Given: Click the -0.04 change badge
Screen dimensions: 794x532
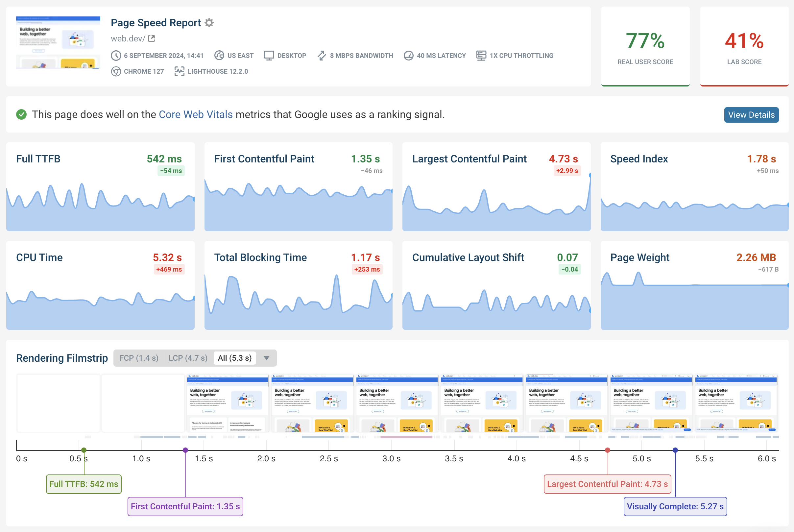Looking at the screenshot, I should tap(569, 269).
